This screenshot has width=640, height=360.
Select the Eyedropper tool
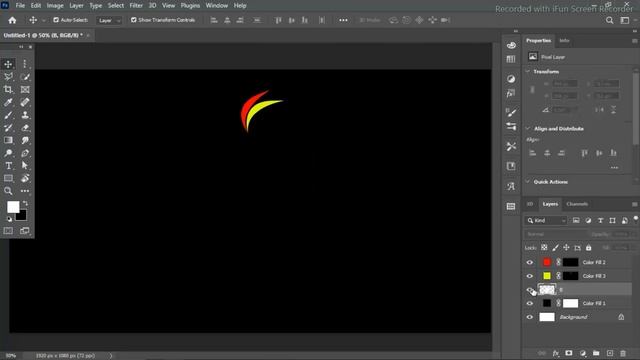pos(8,102)
